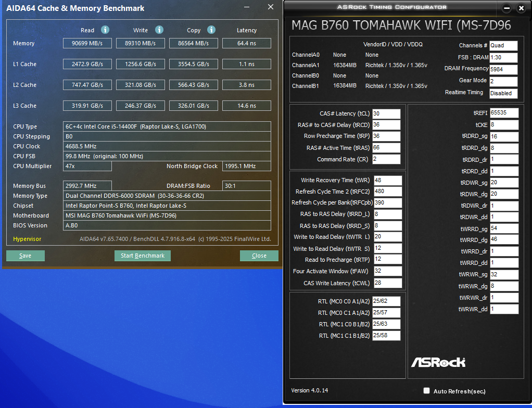Click the tWRWR_sg field showing 32

[x=504, y=274]
